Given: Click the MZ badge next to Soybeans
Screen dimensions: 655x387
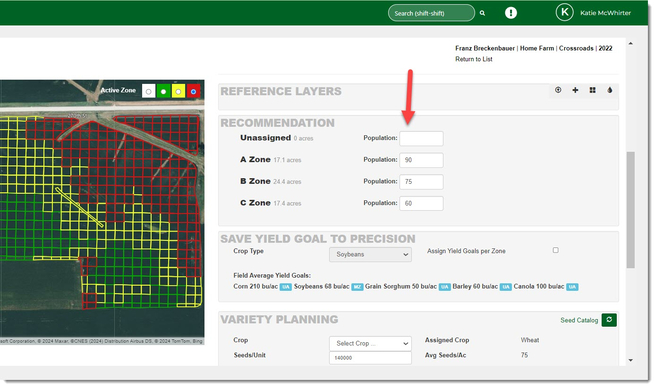Looking at the screenshot, I should coord(357,287).
